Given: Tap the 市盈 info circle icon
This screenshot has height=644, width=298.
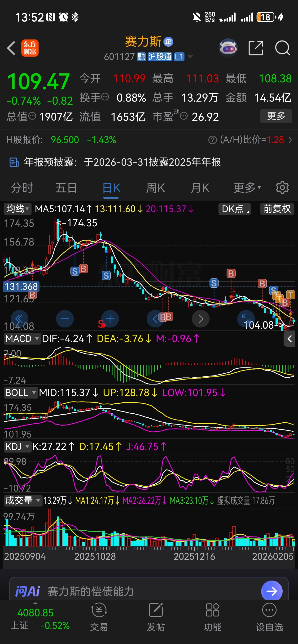Looking at the screenshot, I should pyautogui.click(x=184, y=116).
